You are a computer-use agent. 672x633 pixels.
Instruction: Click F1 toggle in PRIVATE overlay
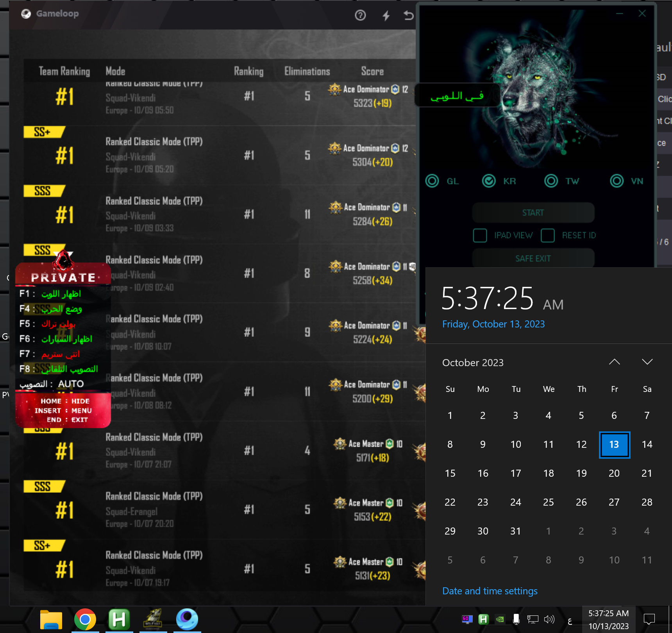click(x=50, y=294)
